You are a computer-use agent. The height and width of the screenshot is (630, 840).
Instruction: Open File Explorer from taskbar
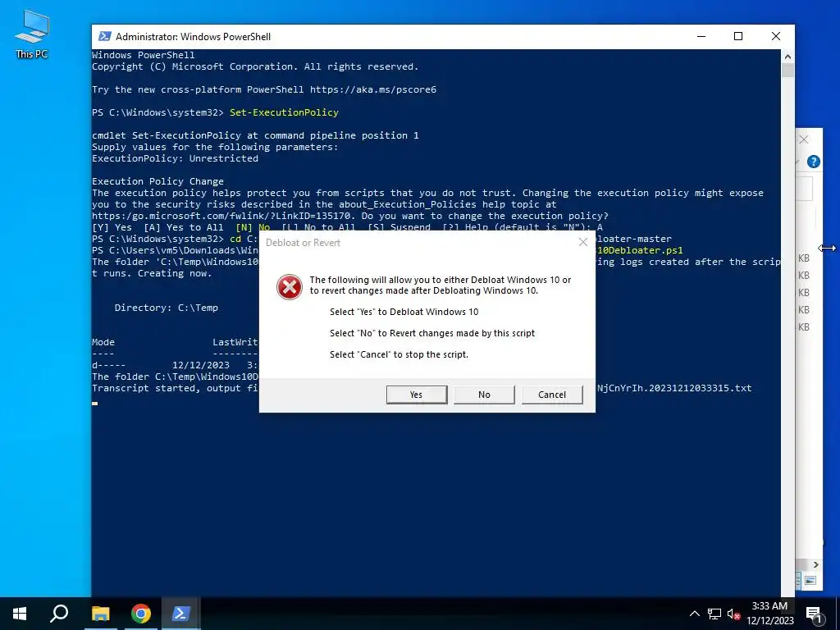point(100,614)
